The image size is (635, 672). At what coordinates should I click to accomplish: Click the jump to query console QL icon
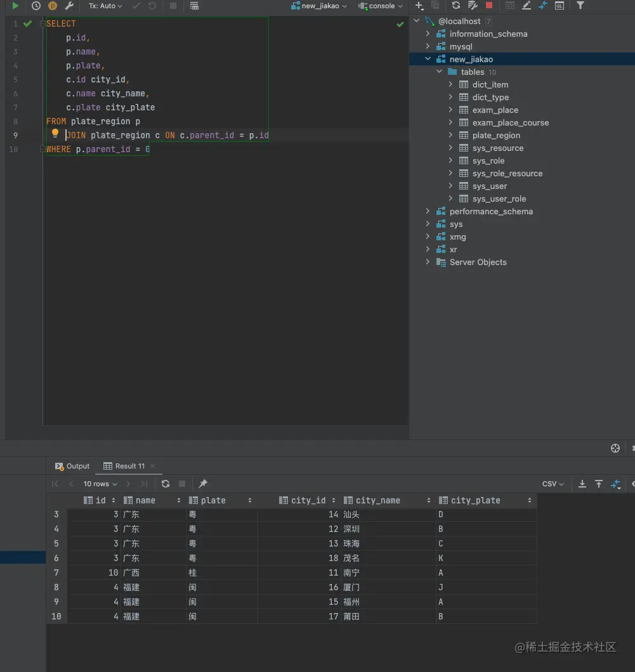pos(560,5)
